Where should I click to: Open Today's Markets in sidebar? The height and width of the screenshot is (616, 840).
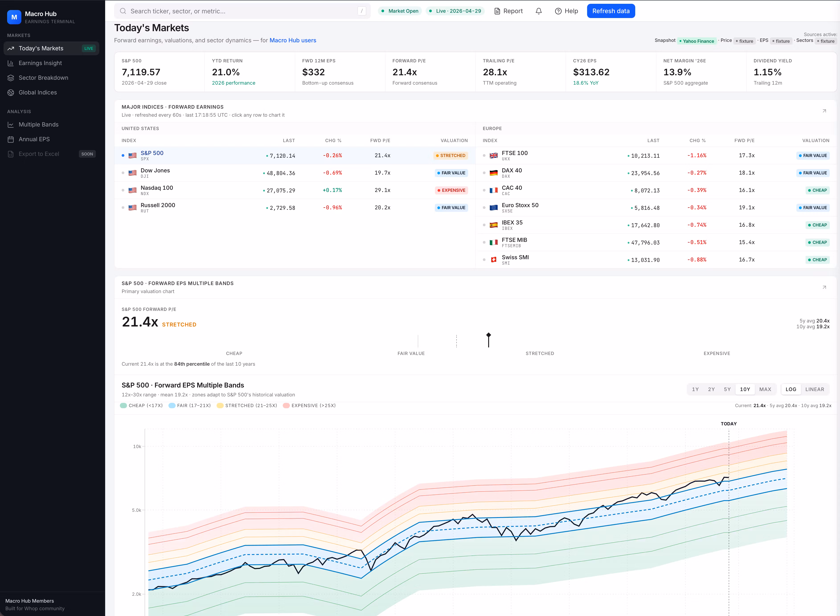pyautogui.click(x=51, y=49)
